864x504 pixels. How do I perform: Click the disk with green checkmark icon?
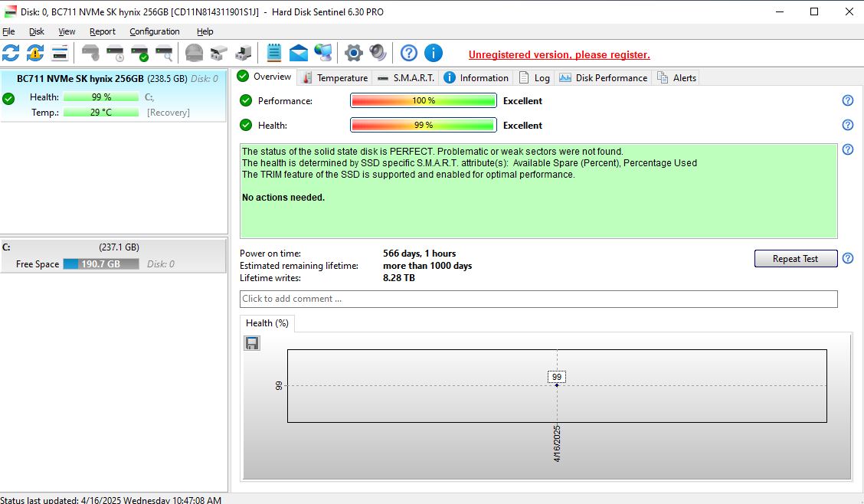coord(139,53)
